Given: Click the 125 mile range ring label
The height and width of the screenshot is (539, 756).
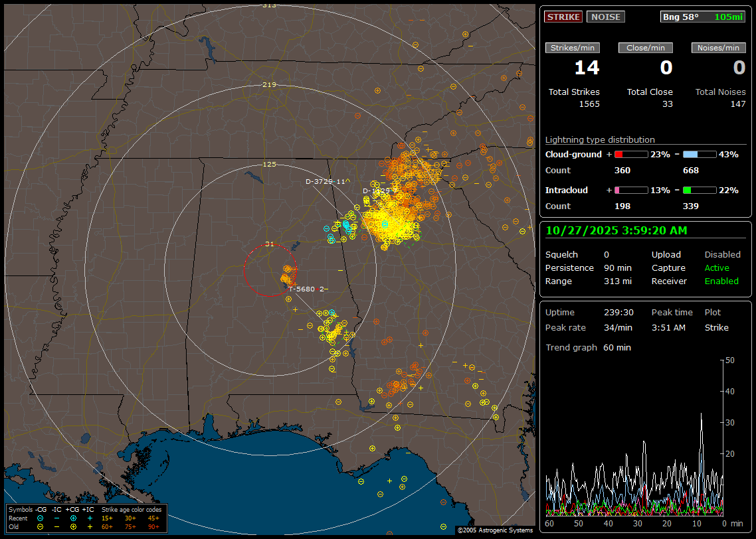Looking at the screenshot, I should 269,164.
